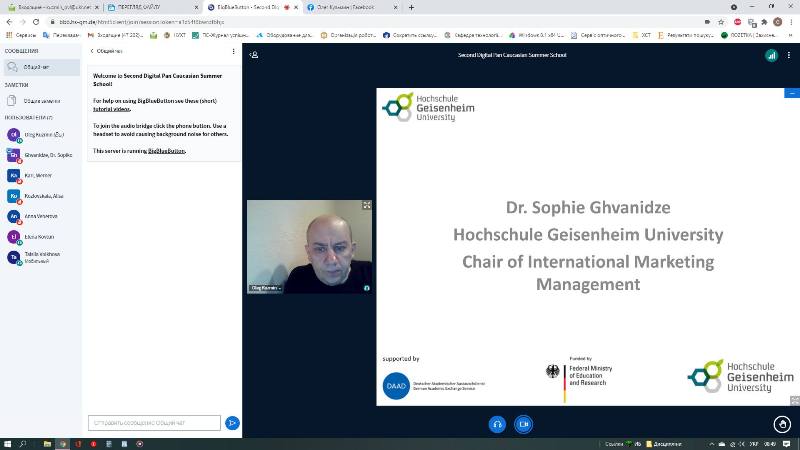Open Oleg Kuzmin webcam name dropdown
Screen dimensions: 800x450
point(266,288)
